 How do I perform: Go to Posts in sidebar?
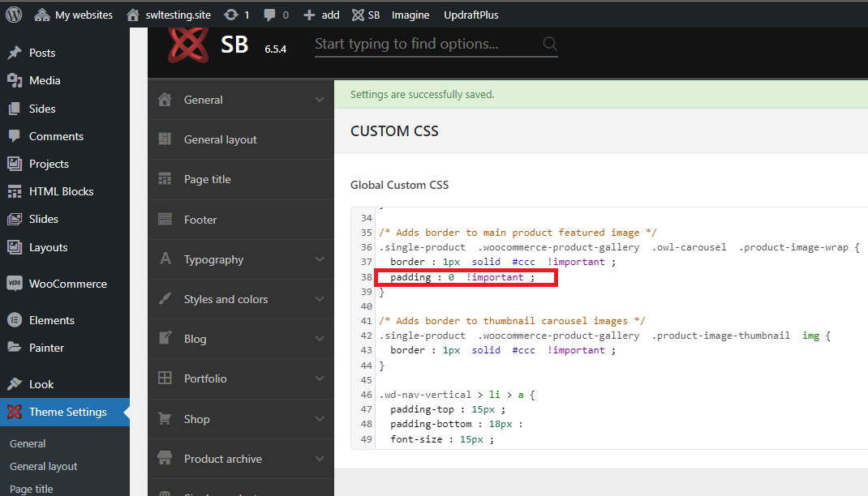point(42,53)
